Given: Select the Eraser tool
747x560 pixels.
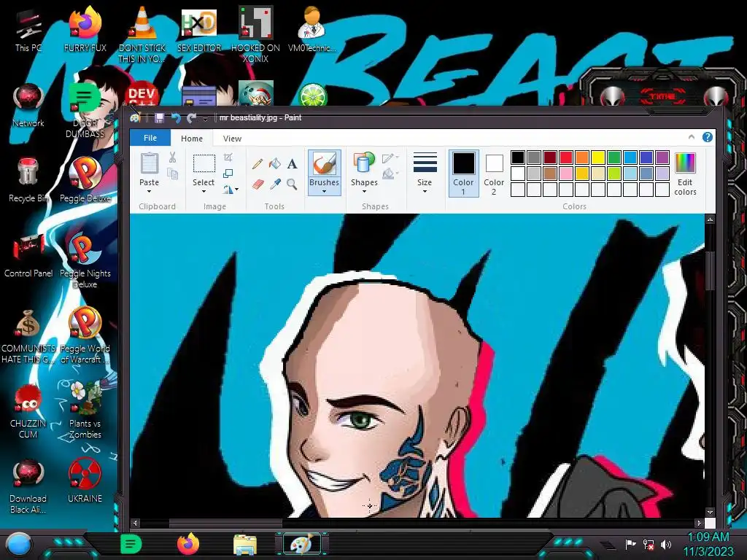Looking at the screenshot, I should point(258,184).
